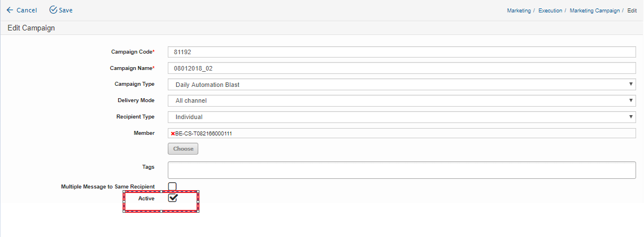Remove member BE-CS-T082166000111 via red x
This screenshot has height=237, width=644.
tap(173, 134)
